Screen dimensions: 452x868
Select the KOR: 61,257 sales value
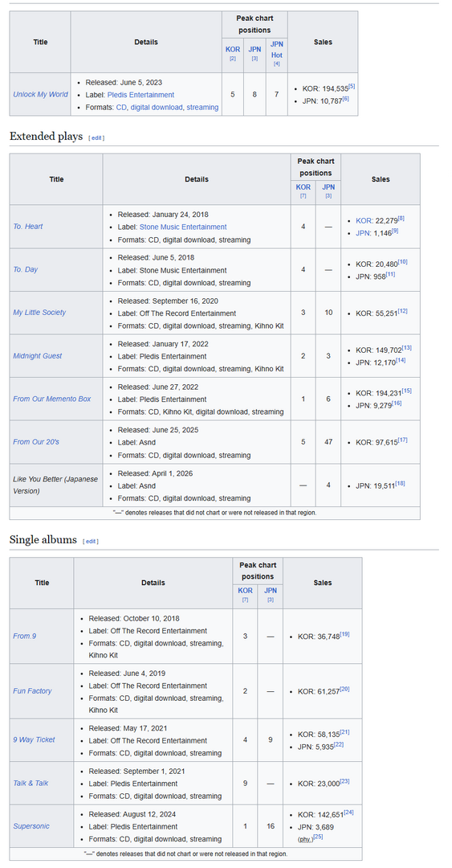point(319,691)
